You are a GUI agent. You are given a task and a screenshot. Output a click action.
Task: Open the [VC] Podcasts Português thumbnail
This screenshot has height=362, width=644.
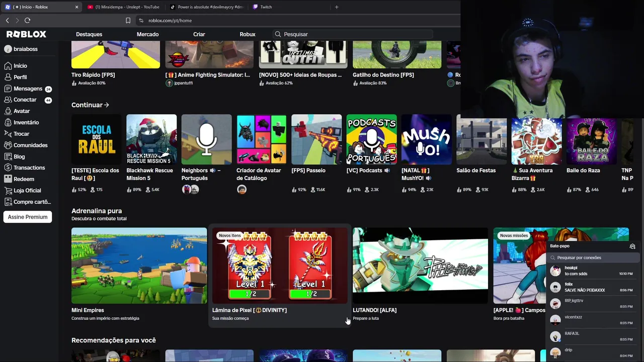pyautogui.click(x=371, y=139)
